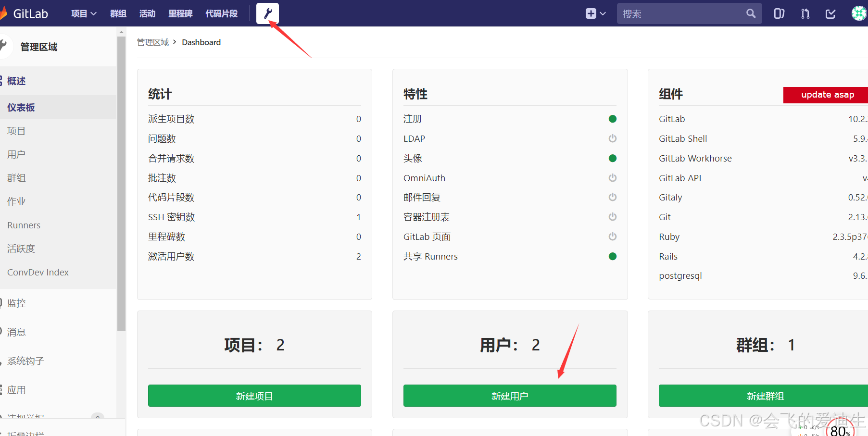Image resolution: width=868 pixels, height=436 pixels.
Task: Open the 概述 sidebar section
Action: tap(16, 81)
